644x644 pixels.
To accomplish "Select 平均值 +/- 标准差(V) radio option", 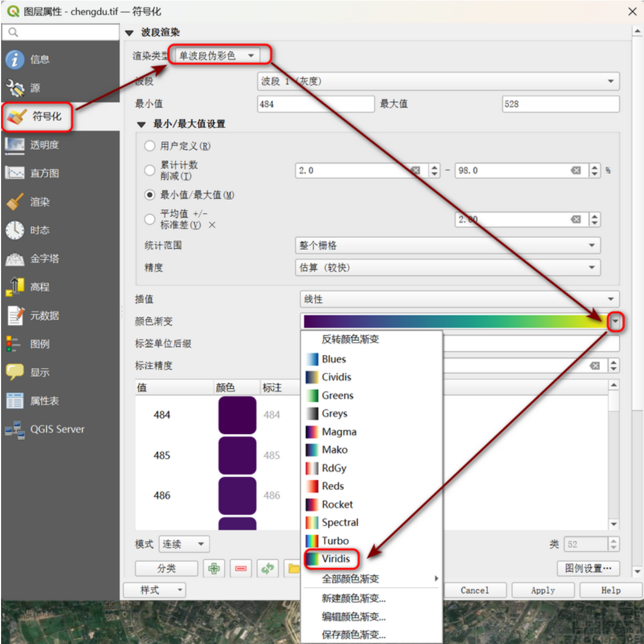I will point(149,219).
